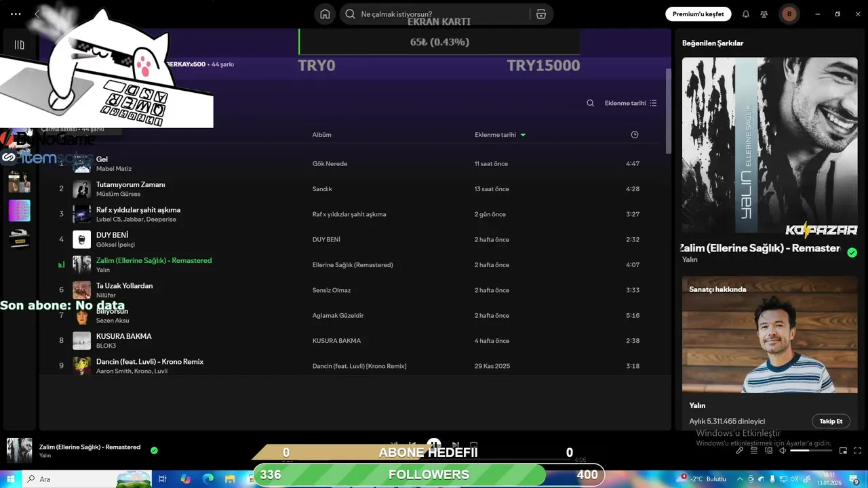Open File Explorer from taskbar
The width and height of the screenshot is (868, 488).
(230, 479)
